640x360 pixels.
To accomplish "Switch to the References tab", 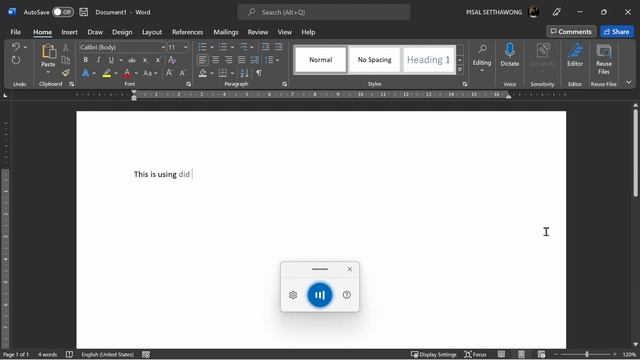I will click(x=187, y=32).
